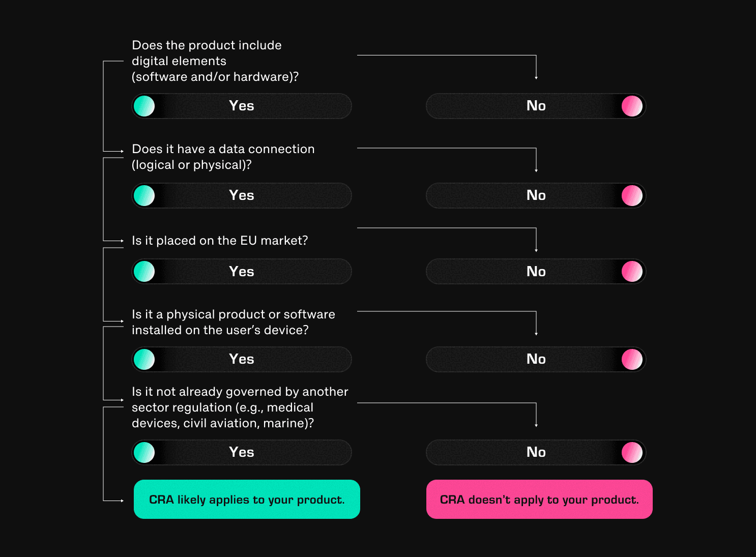
Task: Click the teal circle on data connection Yes
Action: pyautogui.click(x=144, y=196)
